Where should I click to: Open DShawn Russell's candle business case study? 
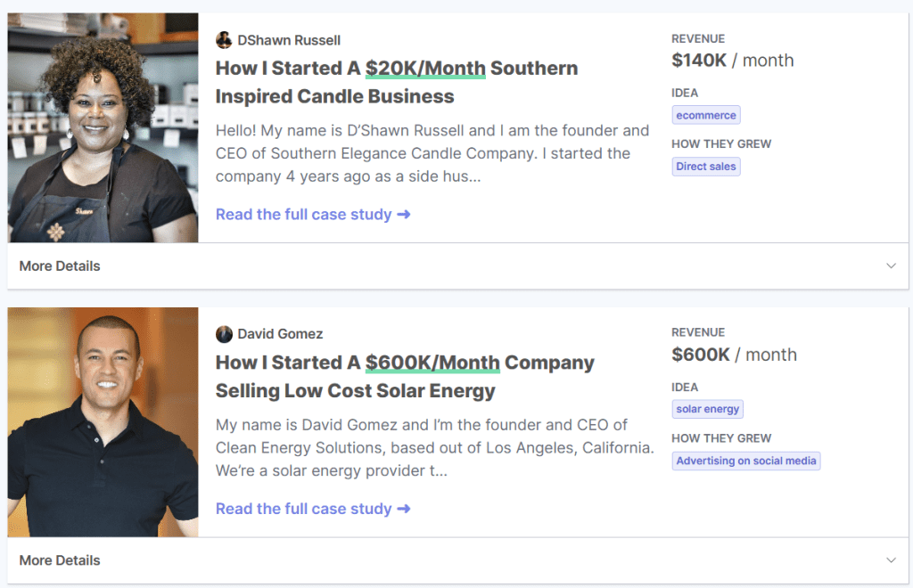click(x=303, y=214)
